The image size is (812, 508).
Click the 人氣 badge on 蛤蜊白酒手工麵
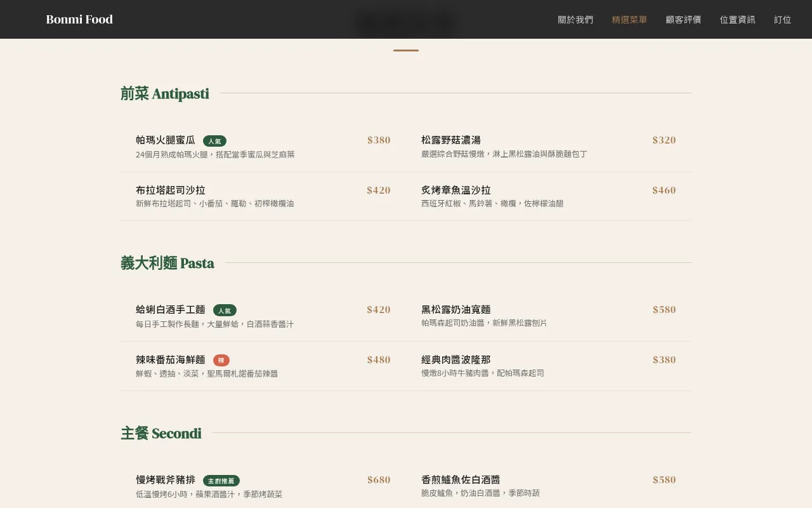click(225, 311)
